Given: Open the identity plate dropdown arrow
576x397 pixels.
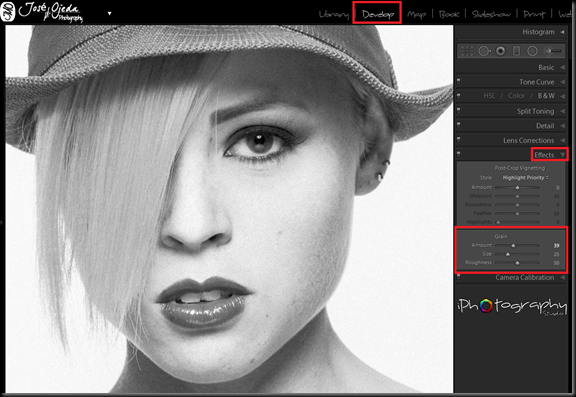Looking at the screenshot, I should [x=109, y=13].
